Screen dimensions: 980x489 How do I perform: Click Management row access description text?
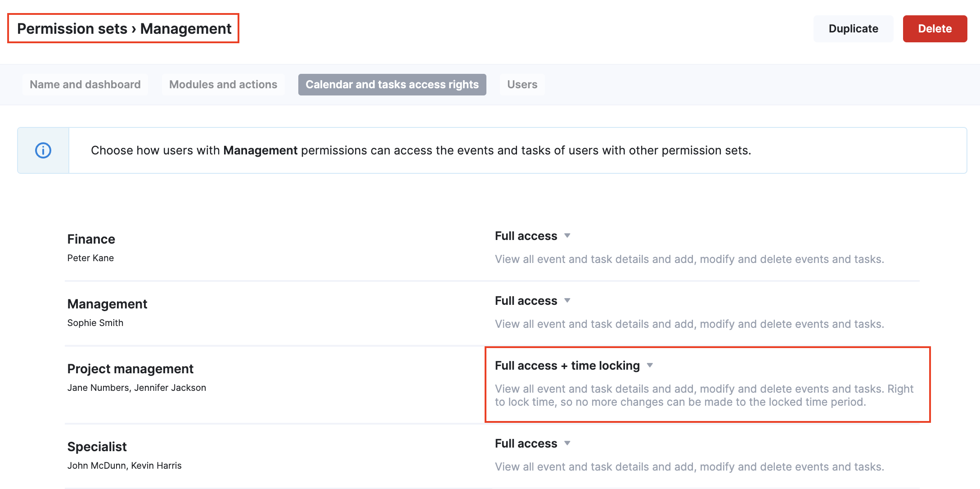pos(689,324)
